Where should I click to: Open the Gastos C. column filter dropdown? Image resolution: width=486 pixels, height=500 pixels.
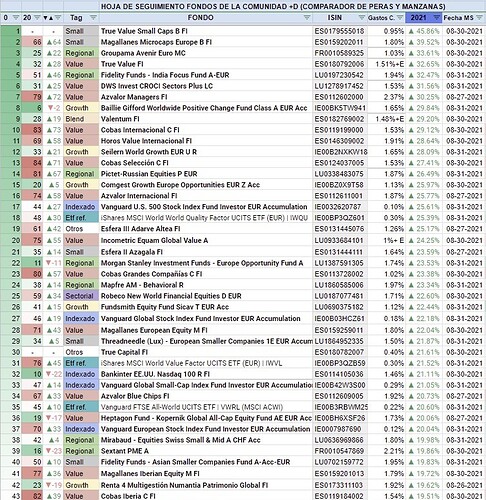point(400,18)
